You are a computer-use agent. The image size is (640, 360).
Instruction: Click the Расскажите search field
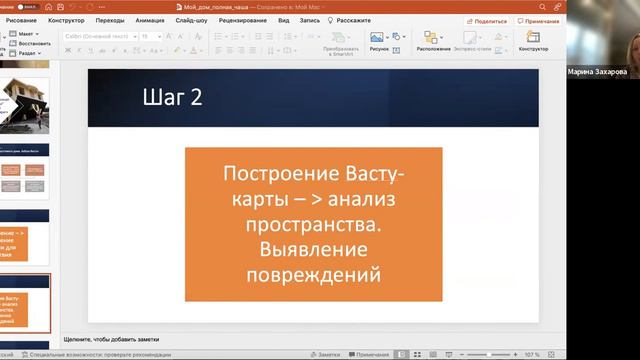[x=350, y=20]
